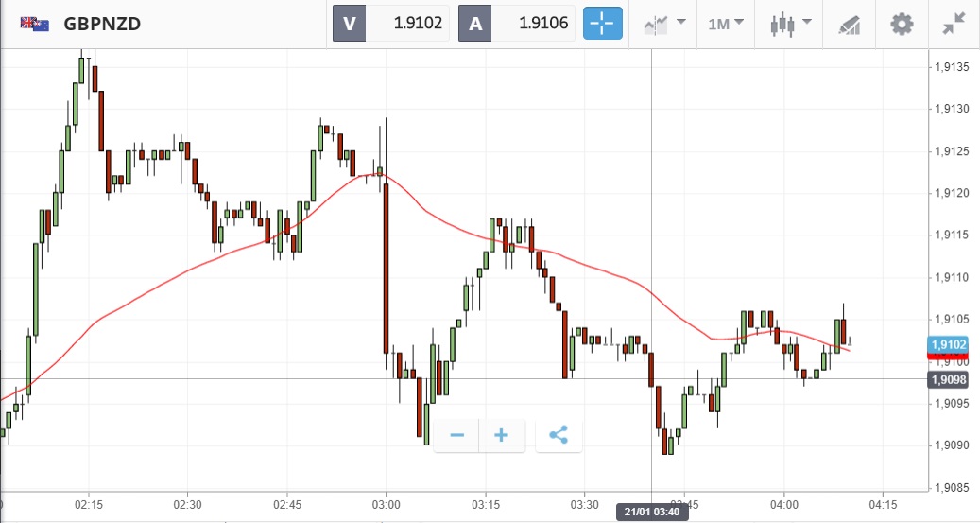This screenshot has width=980, height=523.
Task: Click the sell price V 1.9102 button
Action: click(x=390, y=24)
